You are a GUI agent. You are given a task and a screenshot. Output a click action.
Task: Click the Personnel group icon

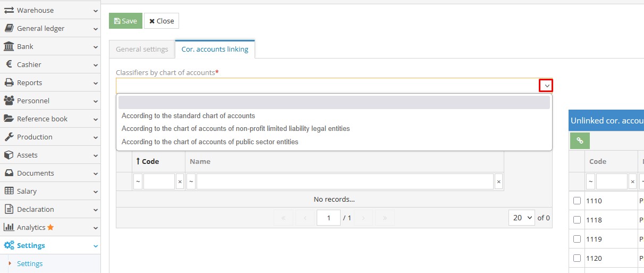(x=9, y=101)
